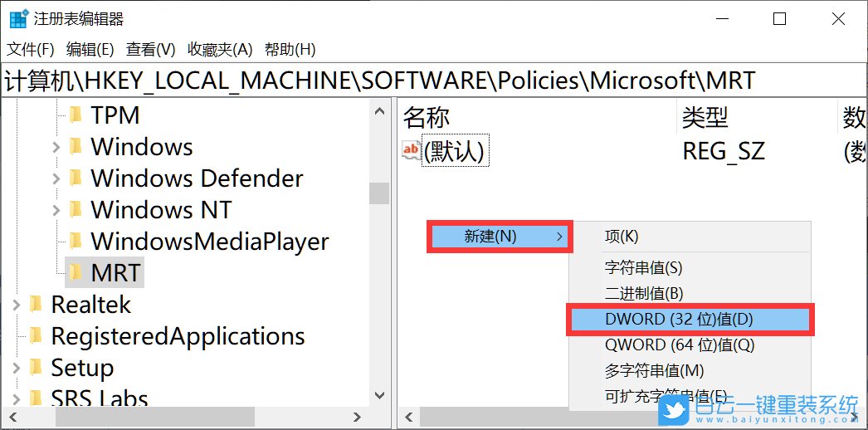Choose 多字符串值(M) from the submenu
This screenshot has height=430, width=868.
tap(655, 370)
